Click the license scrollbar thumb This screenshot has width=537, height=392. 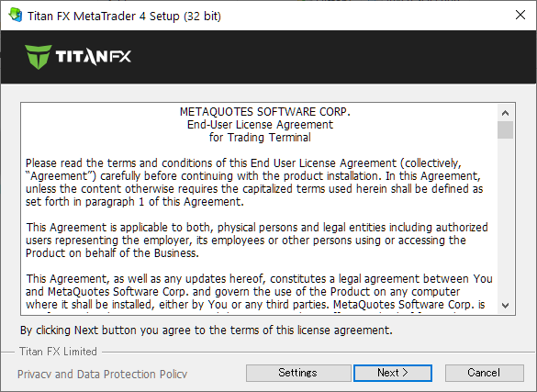505,129
